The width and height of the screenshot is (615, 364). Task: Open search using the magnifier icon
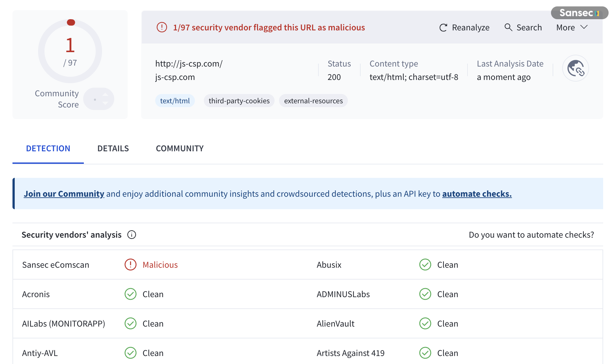(x=508, y=28)
